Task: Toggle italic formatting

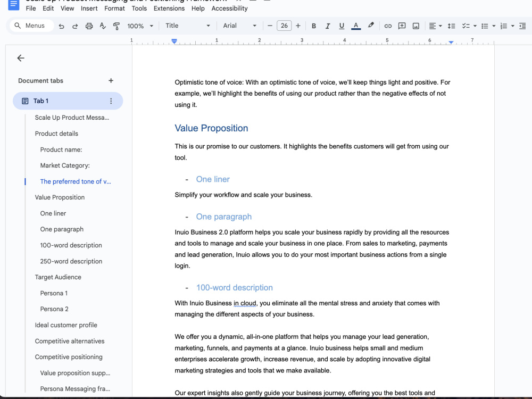Action: click(327, 26)
